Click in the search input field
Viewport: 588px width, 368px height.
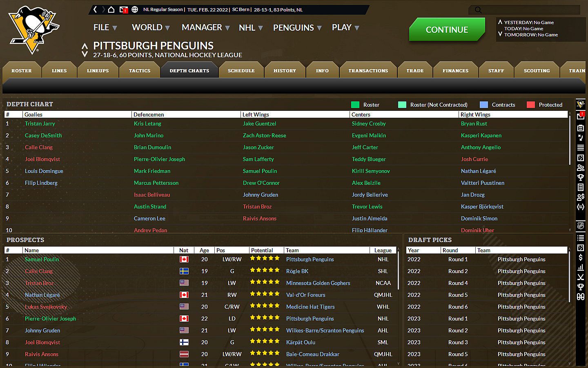coord(531,10)
